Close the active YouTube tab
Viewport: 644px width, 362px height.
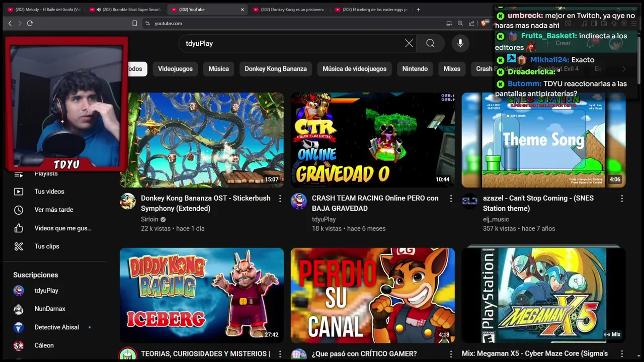click(242, 10)
